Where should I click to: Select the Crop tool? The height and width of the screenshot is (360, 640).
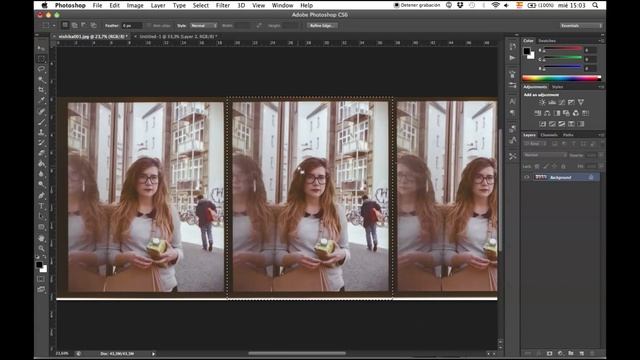(x=41, y=90)
